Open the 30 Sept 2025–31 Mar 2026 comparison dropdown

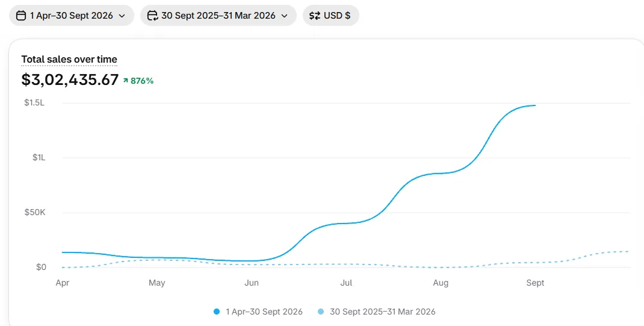click(x=218, y=16)
